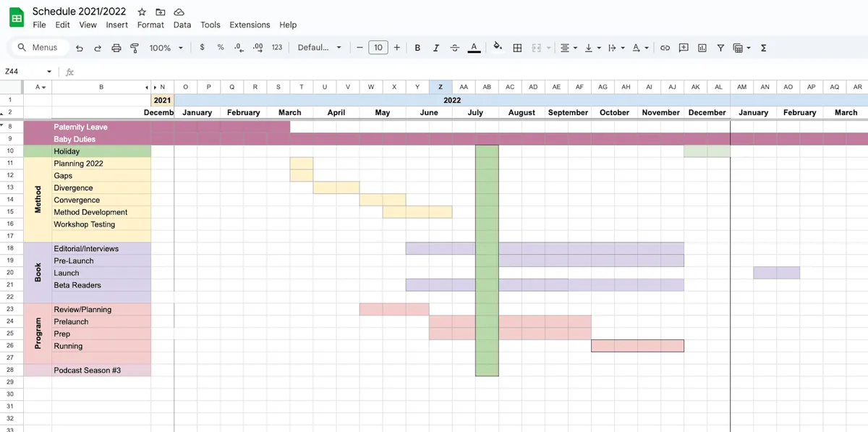
Task: Increase font size with plus button
Action: click(x=396, y=48)
